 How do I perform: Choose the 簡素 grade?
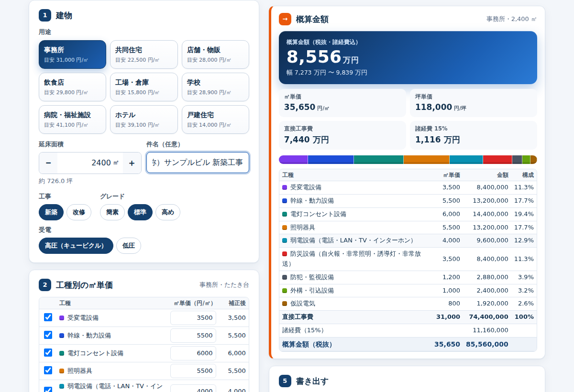coord(112,212)
